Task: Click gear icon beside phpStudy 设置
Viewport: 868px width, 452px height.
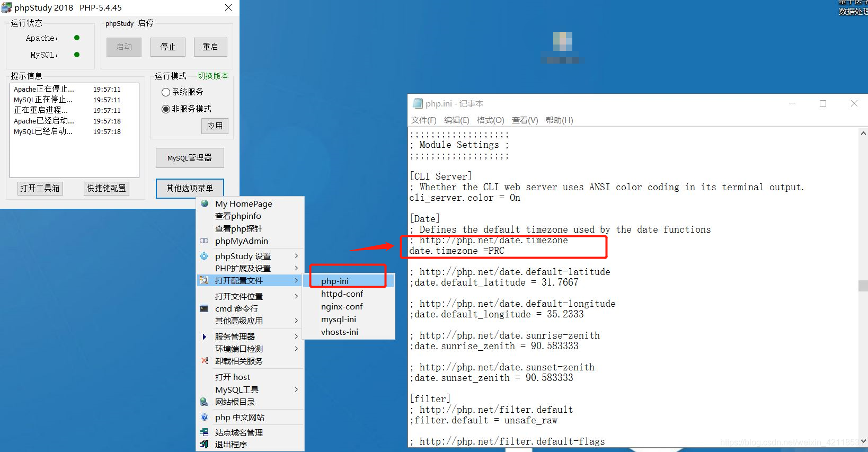Action: click(x=205, y=256)
